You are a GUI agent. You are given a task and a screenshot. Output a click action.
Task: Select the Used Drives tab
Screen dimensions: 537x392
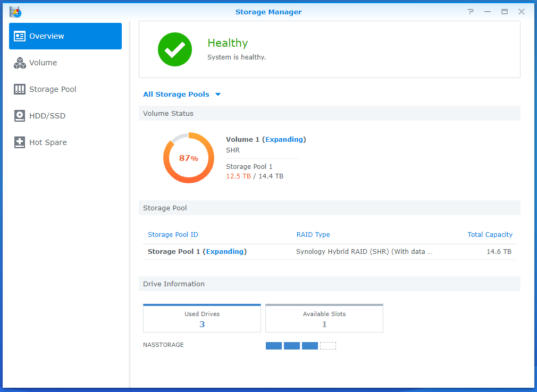click(x=202, y=318)
